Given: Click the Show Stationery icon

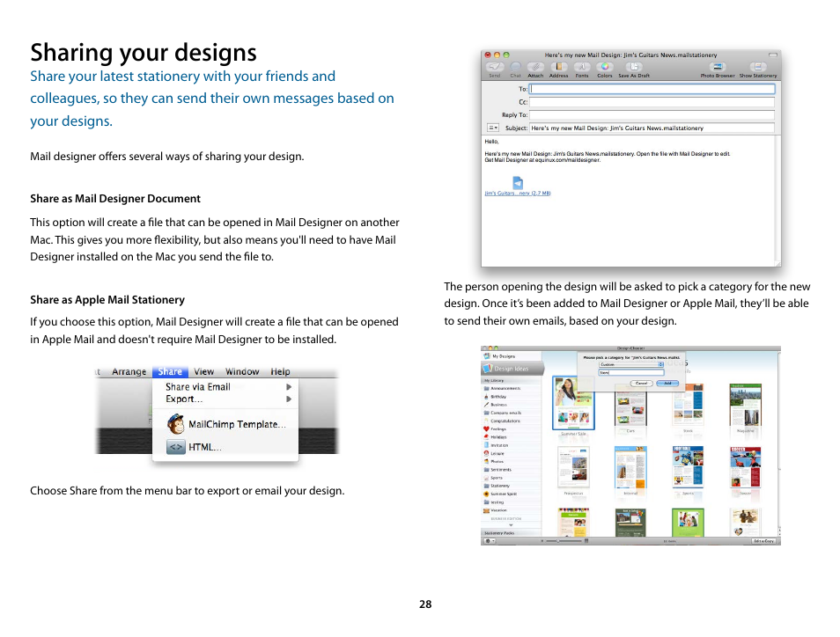Looking at the screenshot, I should pyautogui.click(x=757, y=67).
